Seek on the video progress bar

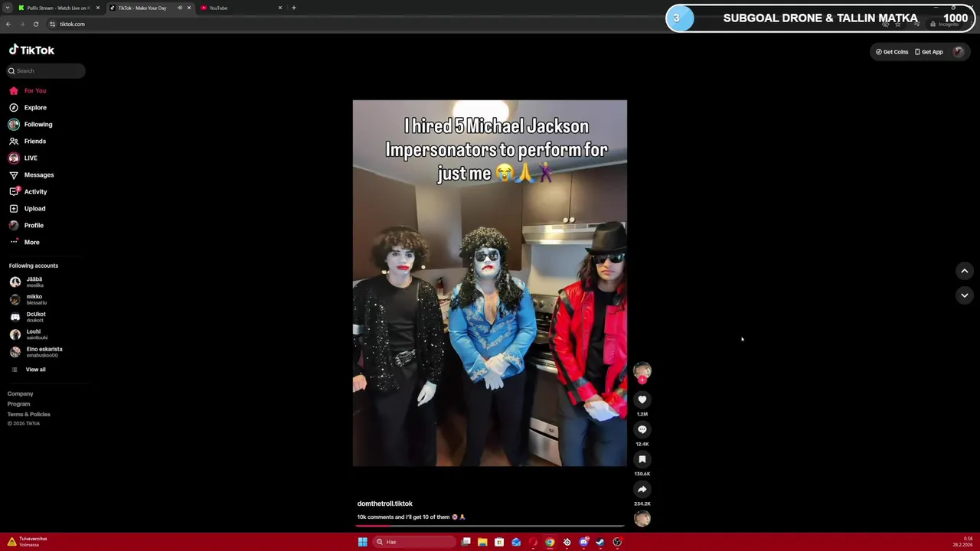click(x=490, y=525)
